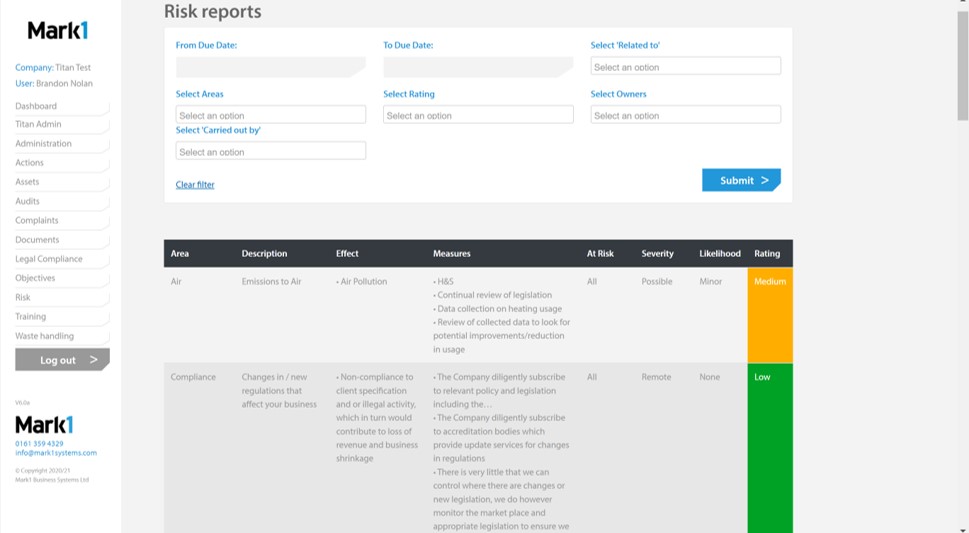Open Waste handling from the sidebar
Image resolution: width=969 pixels, height=533 pixels.
(x=44, y=336)
